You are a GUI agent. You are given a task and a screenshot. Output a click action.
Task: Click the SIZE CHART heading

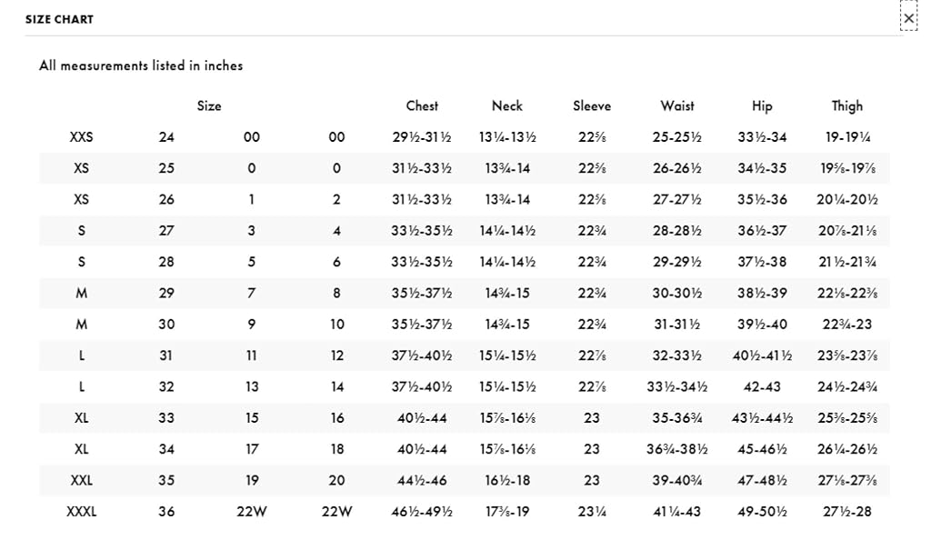pos(59,19)
